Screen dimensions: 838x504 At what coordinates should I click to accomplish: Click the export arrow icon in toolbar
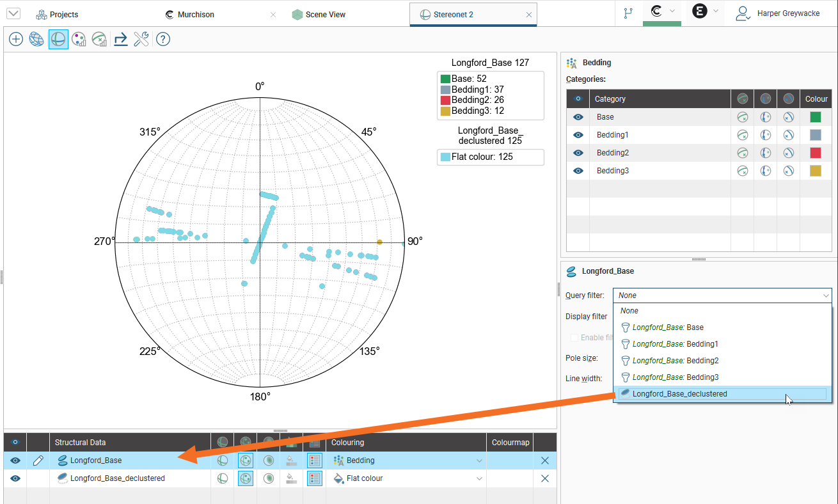click(x=120, y=40)
